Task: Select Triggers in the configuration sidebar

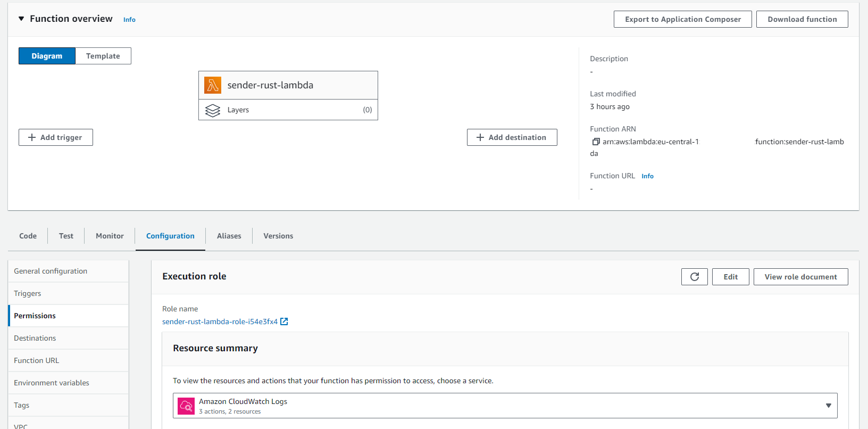Action: point(69,293)
